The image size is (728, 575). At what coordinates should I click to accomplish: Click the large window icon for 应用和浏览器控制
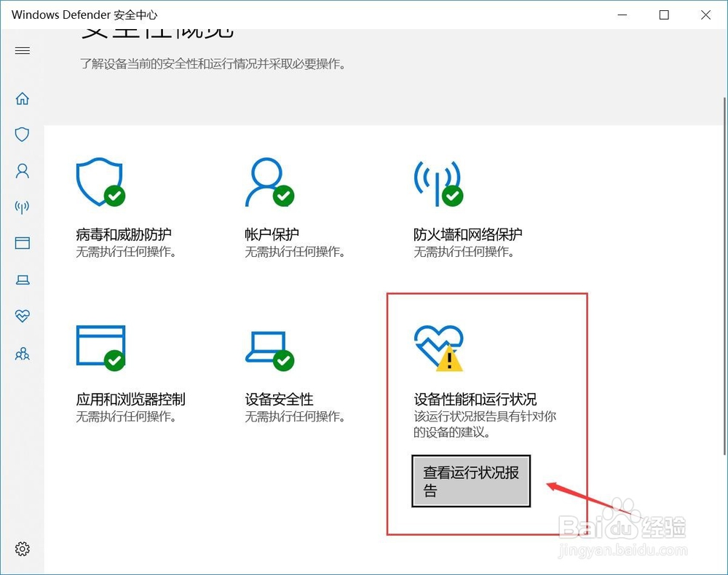pyautogui.click(x=100, y=348)
